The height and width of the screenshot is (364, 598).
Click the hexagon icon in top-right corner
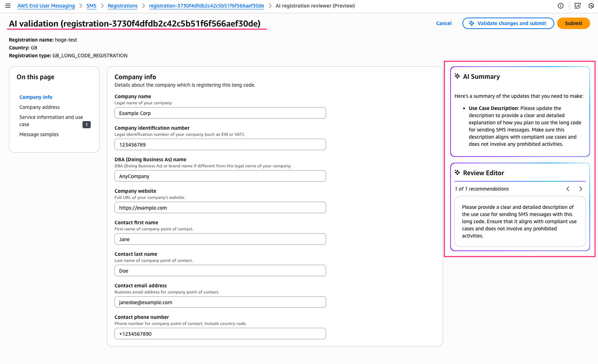(591, 6)
